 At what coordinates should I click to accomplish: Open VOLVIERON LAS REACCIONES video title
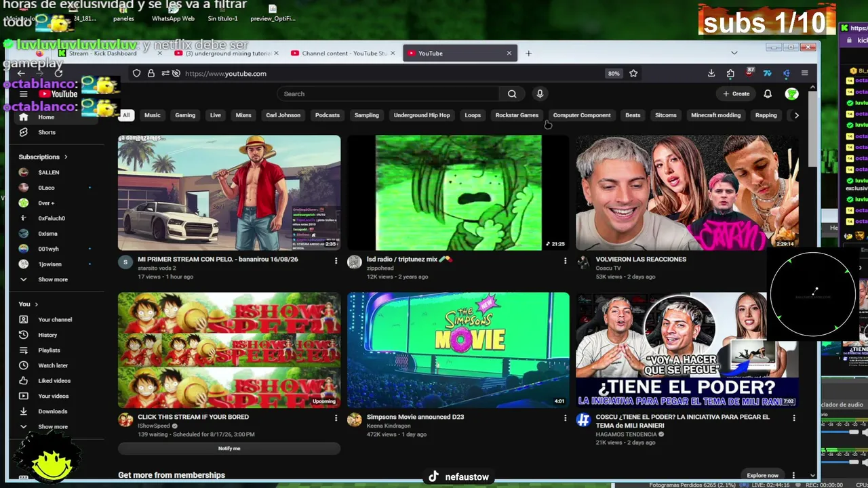pyautogui.click(x=641, y=260)
